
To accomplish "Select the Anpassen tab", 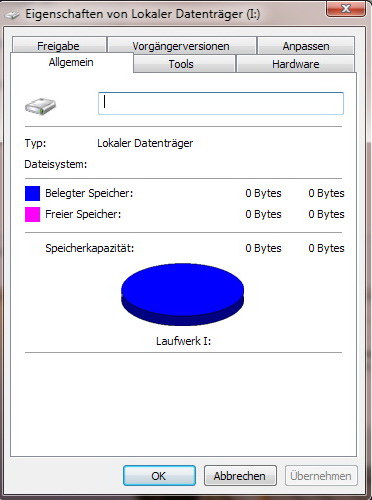I will pos(306,46).
